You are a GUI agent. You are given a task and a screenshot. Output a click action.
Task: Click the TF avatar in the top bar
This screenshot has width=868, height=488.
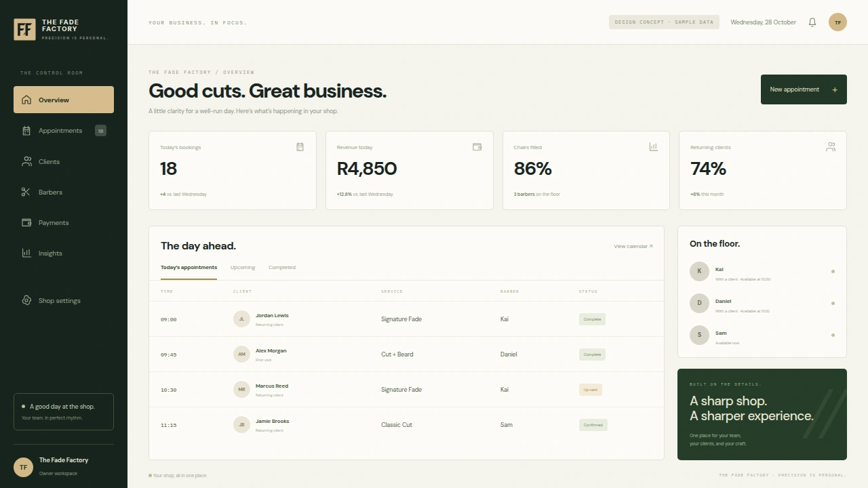click(x=837, y=22)
